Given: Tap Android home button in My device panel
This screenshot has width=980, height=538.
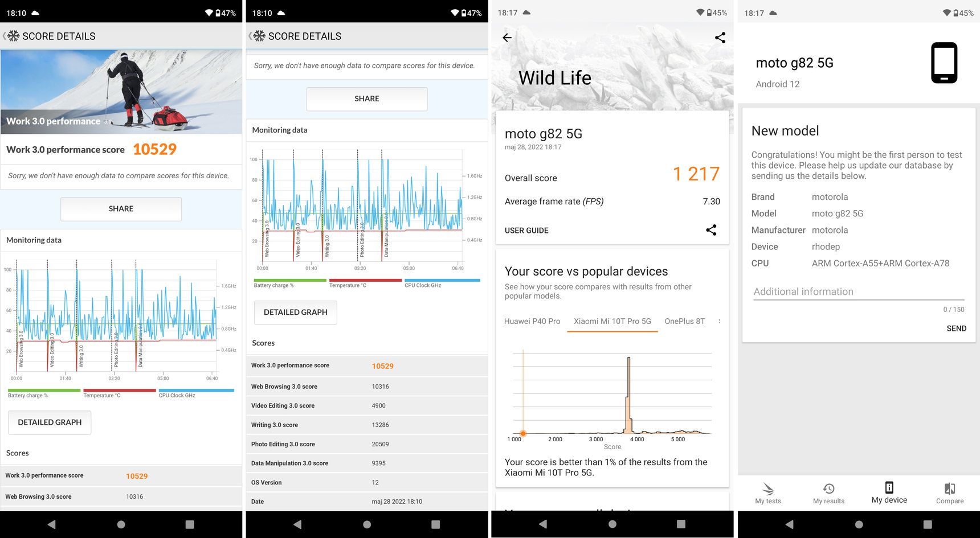Looking at the screenshot, I should pos(859,524).
